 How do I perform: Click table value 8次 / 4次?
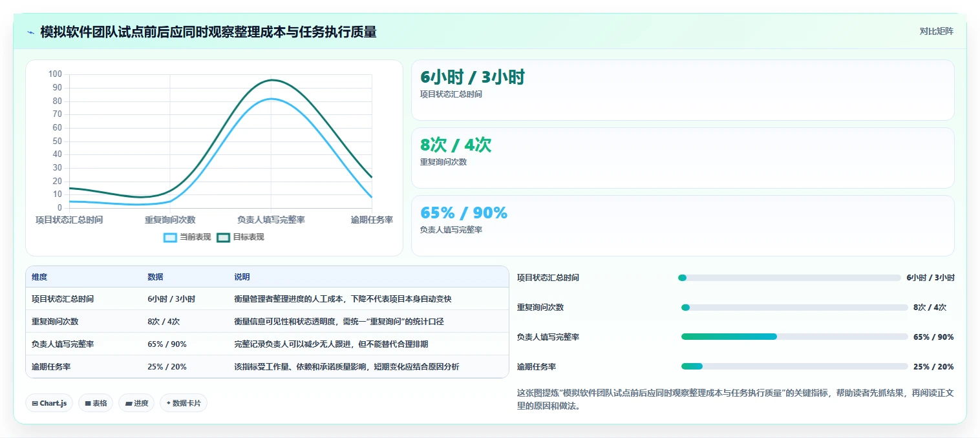[164, 322]
